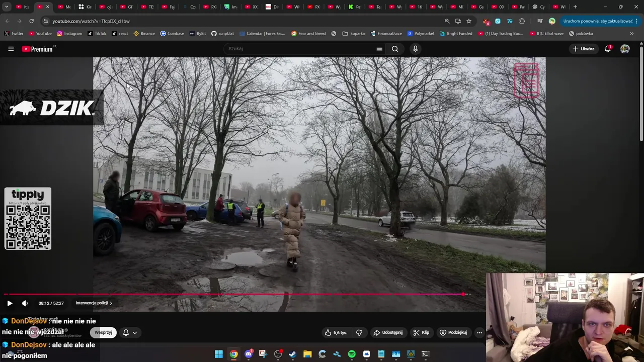Open the terminal from the taskbar

(x=425, y=354)
